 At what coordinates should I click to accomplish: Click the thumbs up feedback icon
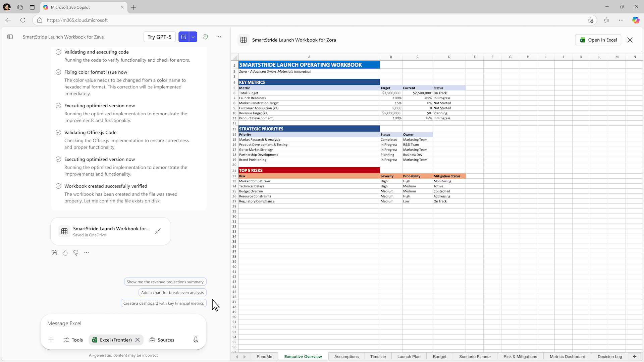pyautogui.click(x=65, y=253)
